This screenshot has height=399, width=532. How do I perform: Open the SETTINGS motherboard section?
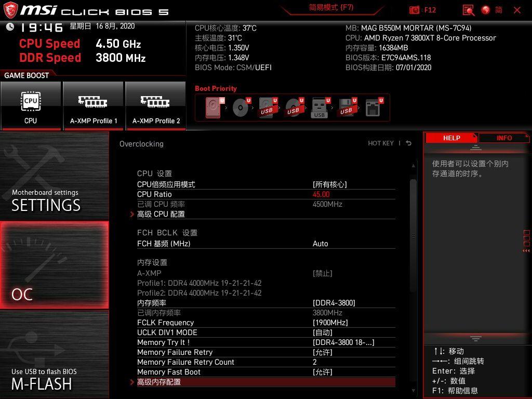pyautogui.click(x=54, y=176)
